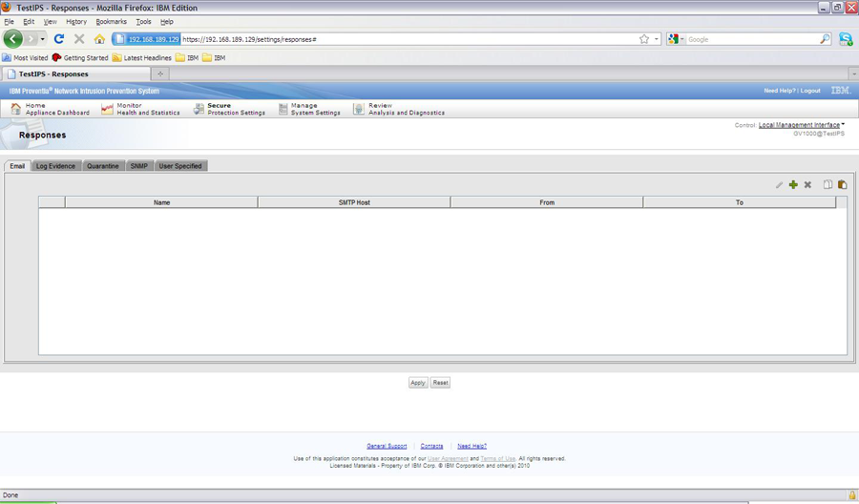Open the Latest Headlines feed bookmark
The height and width of the screenshot is (504, 859).
click(x=142, y=57)
